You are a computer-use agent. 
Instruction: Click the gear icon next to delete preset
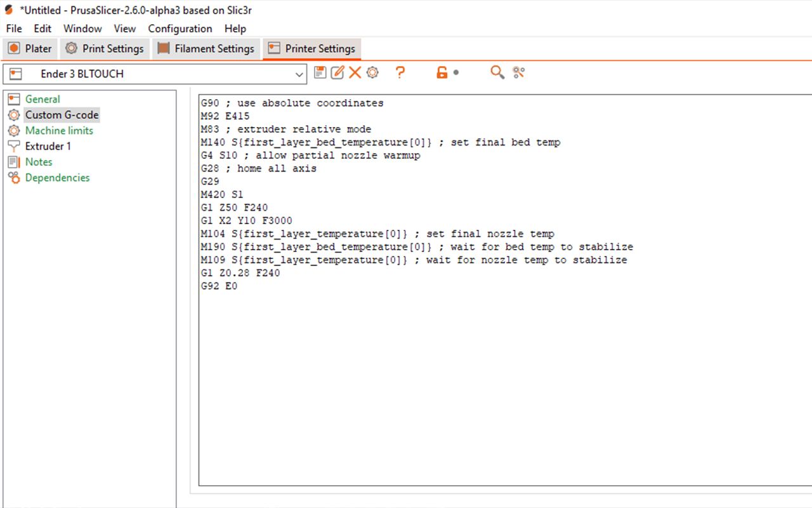point(372,72)
